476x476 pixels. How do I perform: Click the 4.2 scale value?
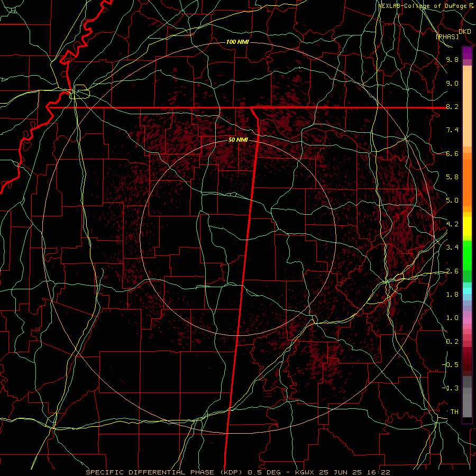[x=452, y=224]
